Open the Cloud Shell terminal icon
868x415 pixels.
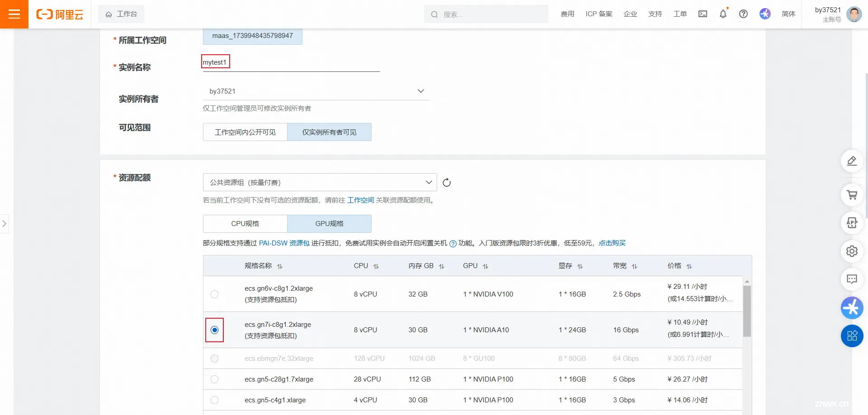703,14
